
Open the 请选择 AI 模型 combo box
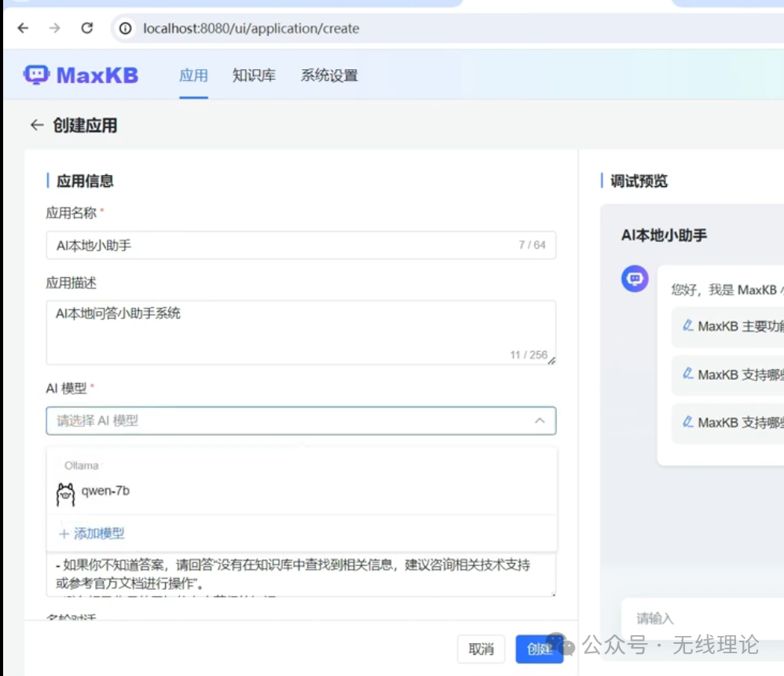point(299,421)
